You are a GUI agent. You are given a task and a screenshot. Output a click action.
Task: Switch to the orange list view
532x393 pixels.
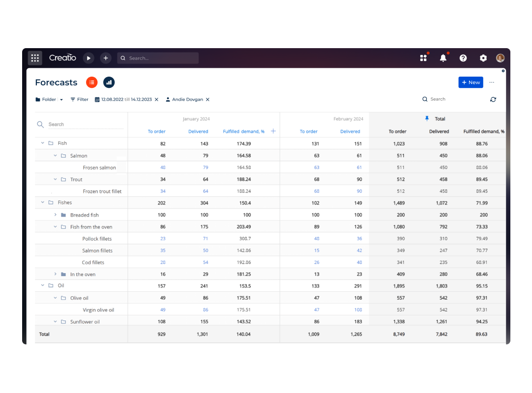(92, 83)
